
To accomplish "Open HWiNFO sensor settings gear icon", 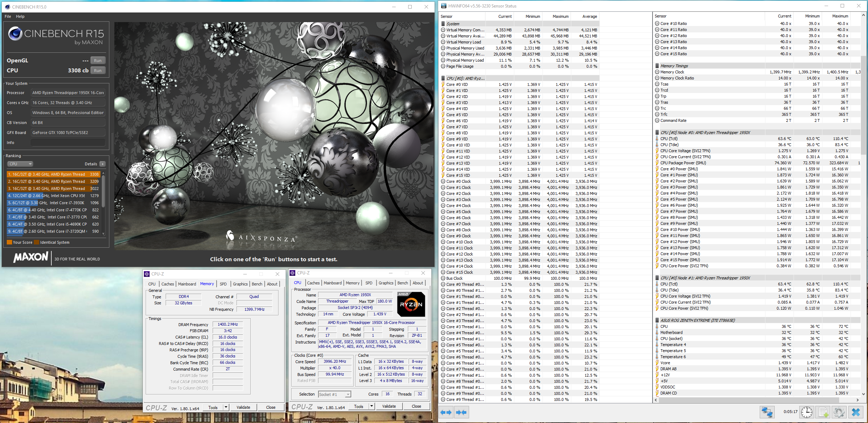I will coord(839,412).
